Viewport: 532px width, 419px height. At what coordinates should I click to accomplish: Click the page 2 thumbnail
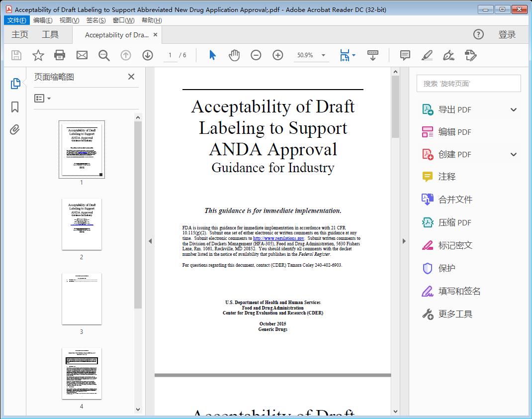click(x=82, y=224)
